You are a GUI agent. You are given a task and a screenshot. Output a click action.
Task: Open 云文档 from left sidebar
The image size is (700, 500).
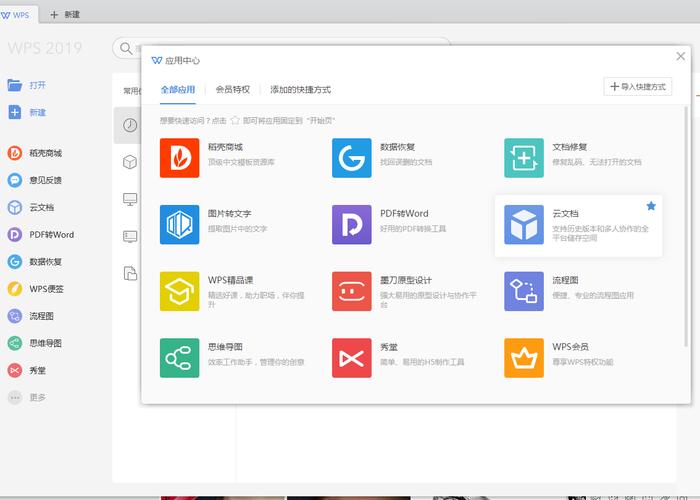point(31,208)
